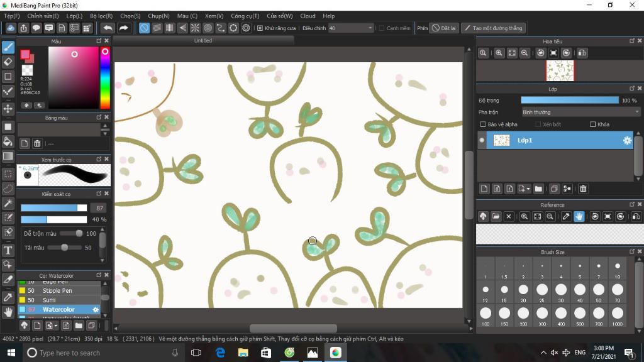
Task: Zoom in on the Navigator panel
Action: tap(499, 53)
